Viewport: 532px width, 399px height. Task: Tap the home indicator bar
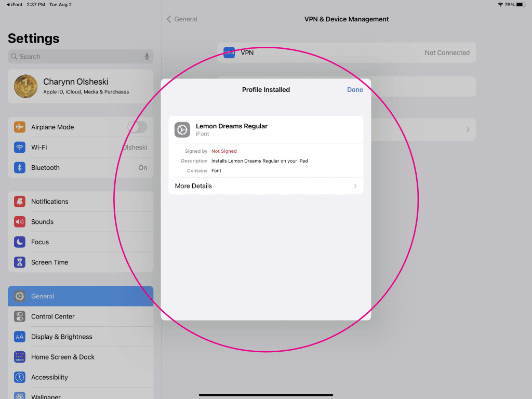click(265, 395)
